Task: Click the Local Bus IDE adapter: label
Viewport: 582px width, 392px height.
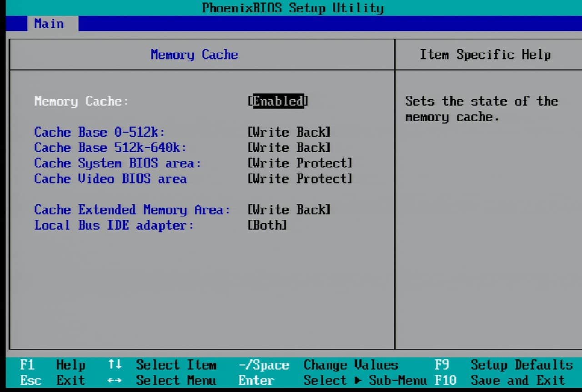Action: pos(114,225)
